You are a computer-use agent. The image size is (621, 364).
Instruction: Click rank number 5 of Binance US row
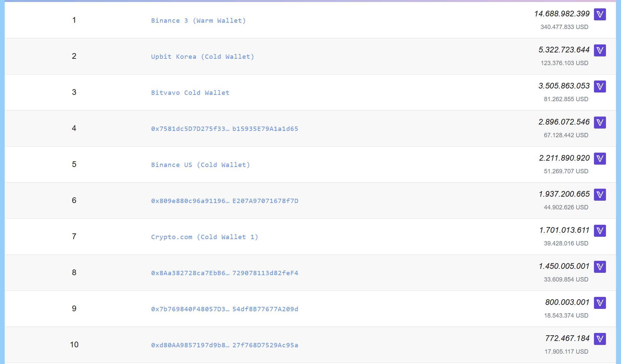[x=74, y=164]
